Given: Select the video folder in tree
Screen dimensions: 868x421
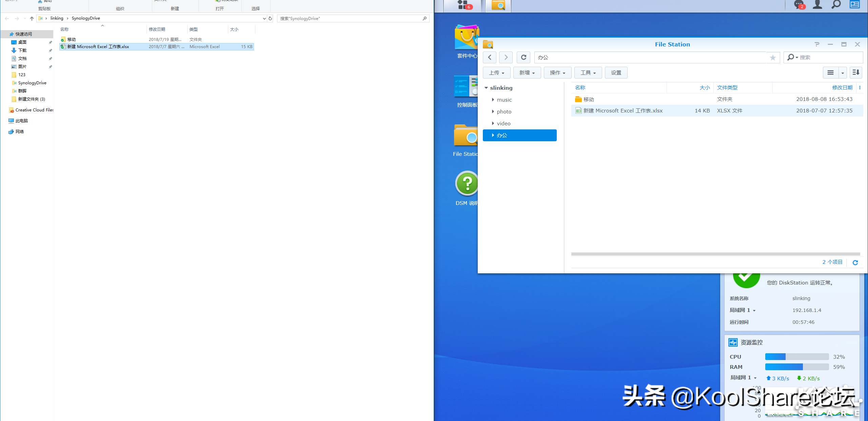Looking at the screenshot, I should coord(504,123).
